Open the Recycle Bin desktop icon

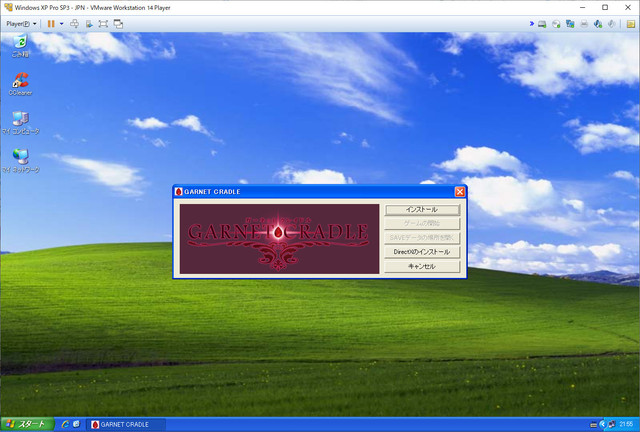[20, 46]
